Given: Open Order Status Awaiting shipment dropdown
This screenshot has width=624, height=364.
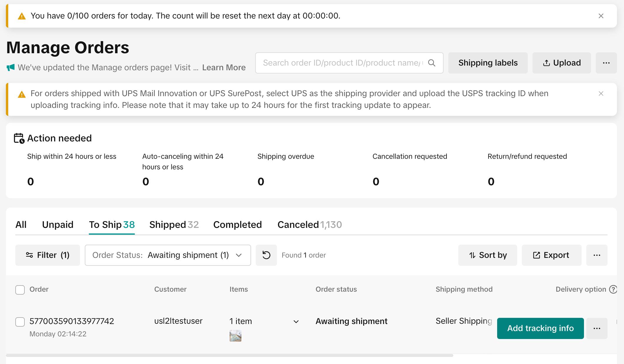Looking at the screenshot, I should click(168, 255).
